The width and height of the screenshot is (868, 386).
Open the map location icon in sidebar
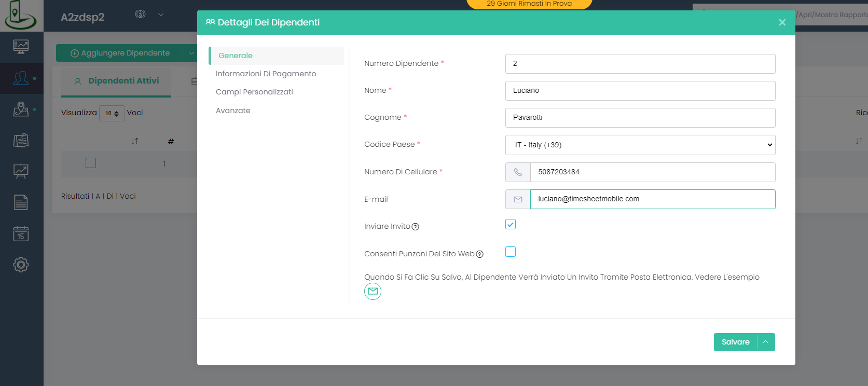click(x=21, y=109)
